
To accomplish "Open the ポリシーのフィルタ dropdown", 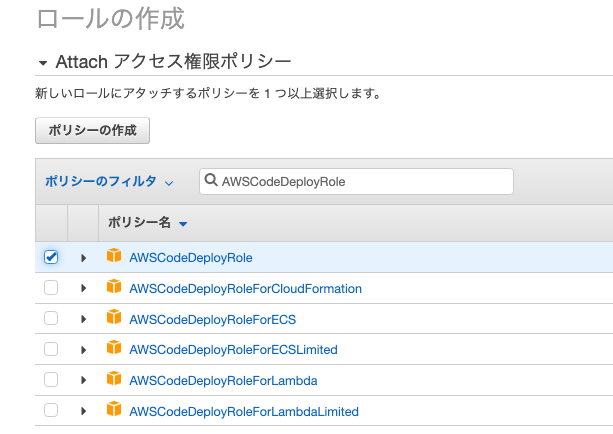I will tap(109, 181).
